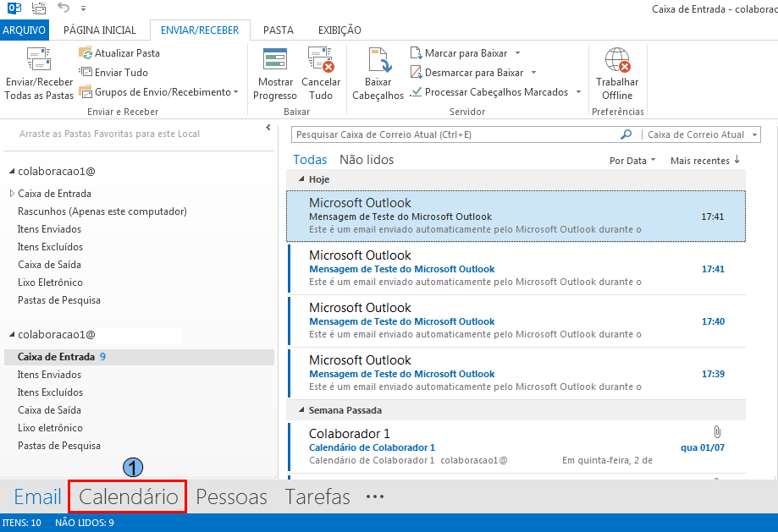Open the unread 17:41 Microsoft Outlook message
Viewport: 778px width, 532px height.
click(516, 269)
